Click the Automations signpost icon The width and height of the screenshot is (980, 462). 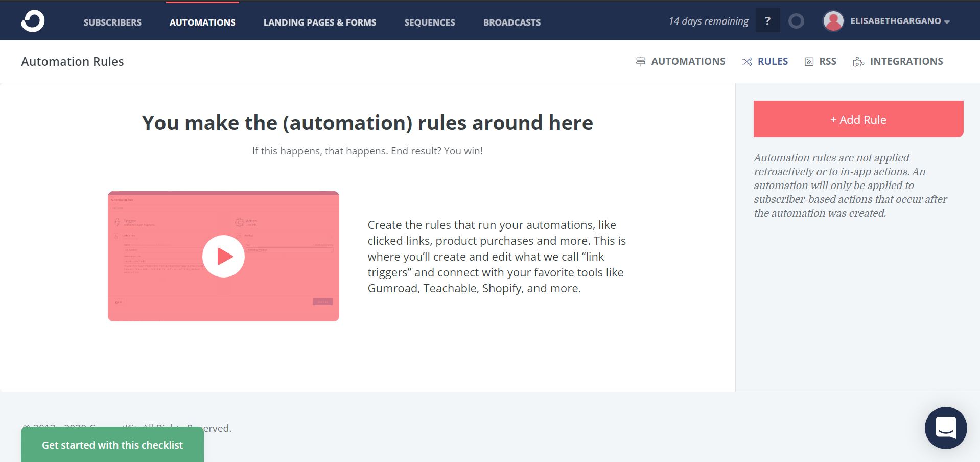tap(640, 62)
